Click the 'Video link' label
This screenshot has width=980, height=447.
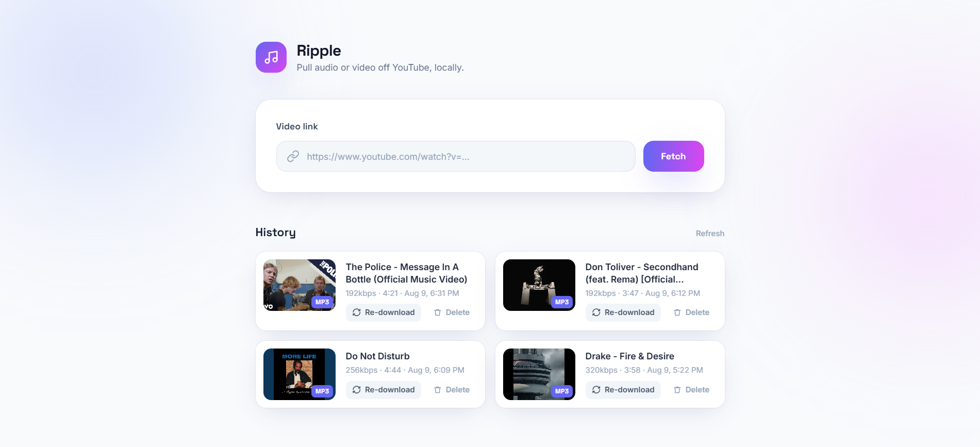297,126
